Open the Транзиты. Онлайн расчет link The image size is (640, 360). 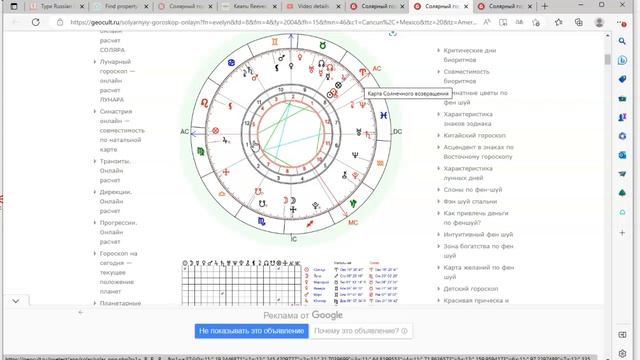pos(115,171)
